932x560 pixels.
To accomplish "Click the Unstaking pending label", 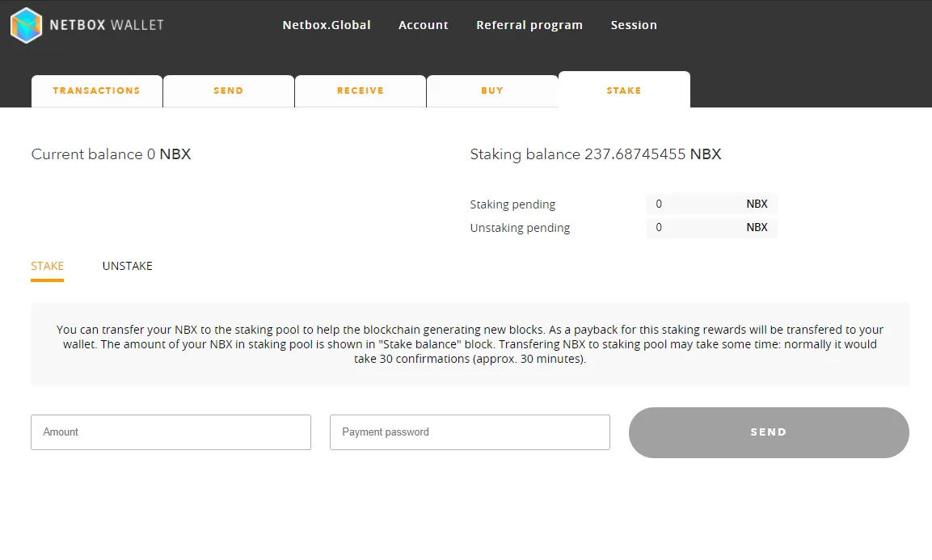I will click(x=520, y=228).
